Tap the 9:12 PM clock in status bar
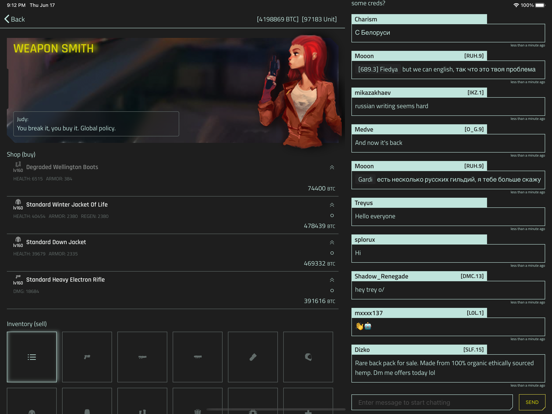552x414 pixels. pyautogui.click(x=16, y=5)
